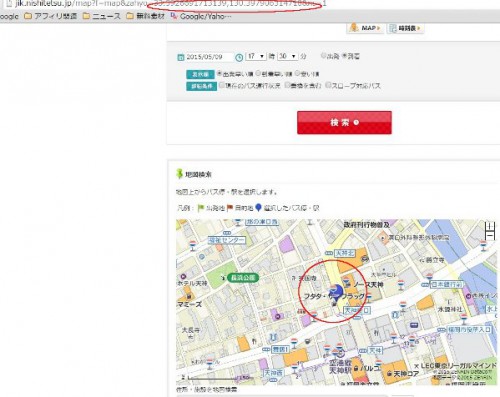Click the ホテル天神 label on the map
Screen dimensions: 500x397
coord(192,283)
